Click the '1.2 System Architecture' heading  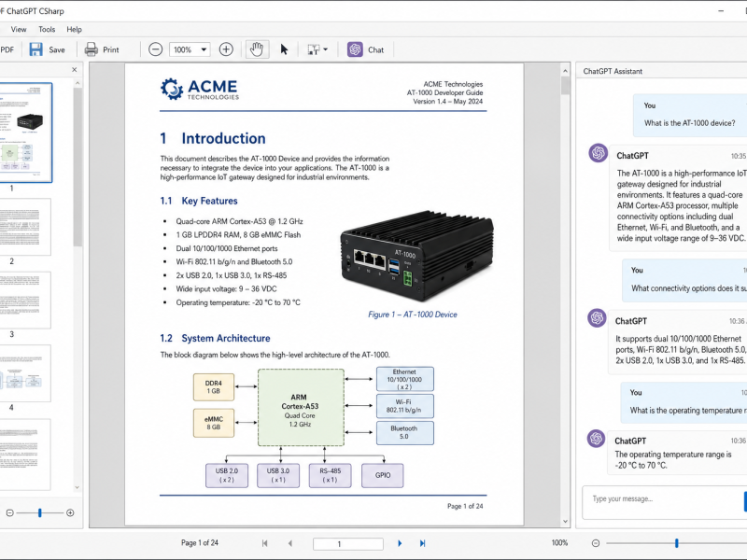pyautogui.click(x=216, y=338)
